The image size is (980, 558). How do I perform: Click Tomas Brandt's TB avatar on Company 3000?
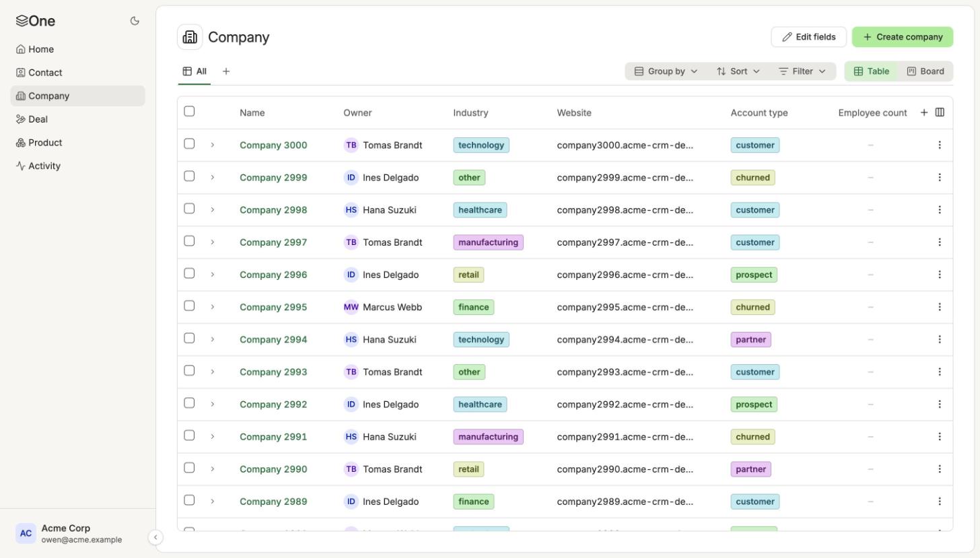click(x=351, y=145)
